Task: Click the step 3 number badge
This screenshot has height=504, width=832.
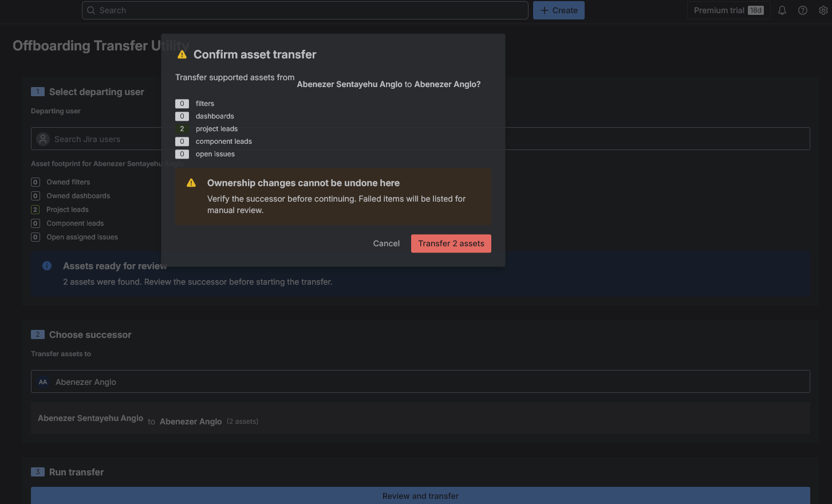Action: point(38,472)
